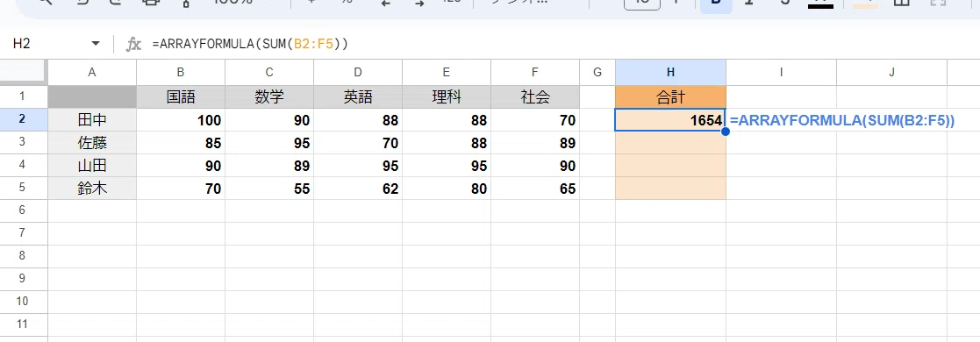The width and height of the screenshot is (980, 342).
Task: Select column B header
Action: (x=181, y=73)
